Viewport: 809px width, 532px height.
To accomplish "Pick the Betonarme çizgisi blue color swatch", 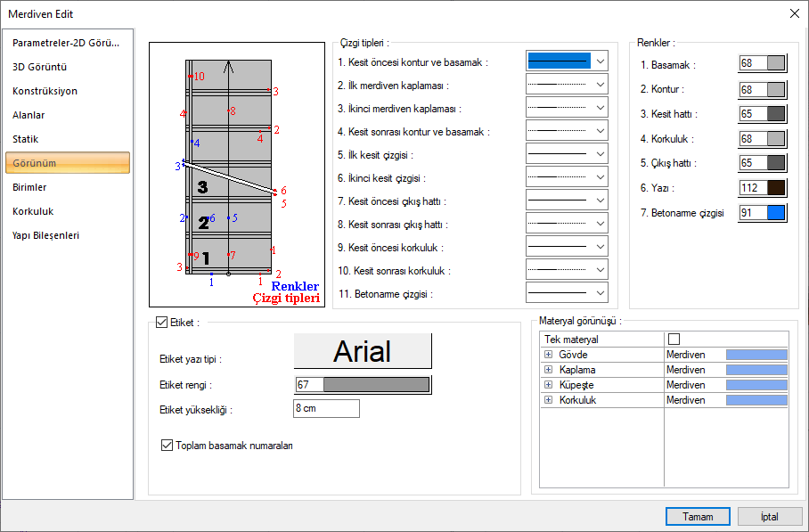I will (775, 213).
